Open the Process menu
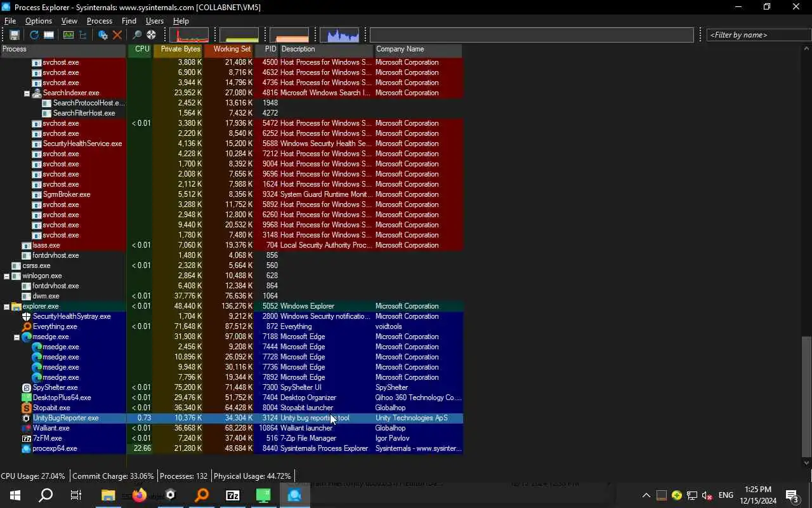812x508 pixels. coord(99,21)
